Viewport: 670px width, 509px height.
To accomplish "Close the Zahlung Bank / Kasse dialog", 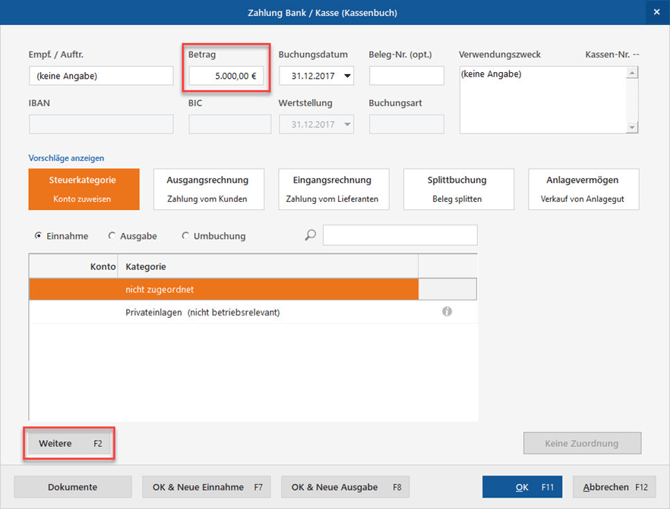I will click(x=655, y=12).
